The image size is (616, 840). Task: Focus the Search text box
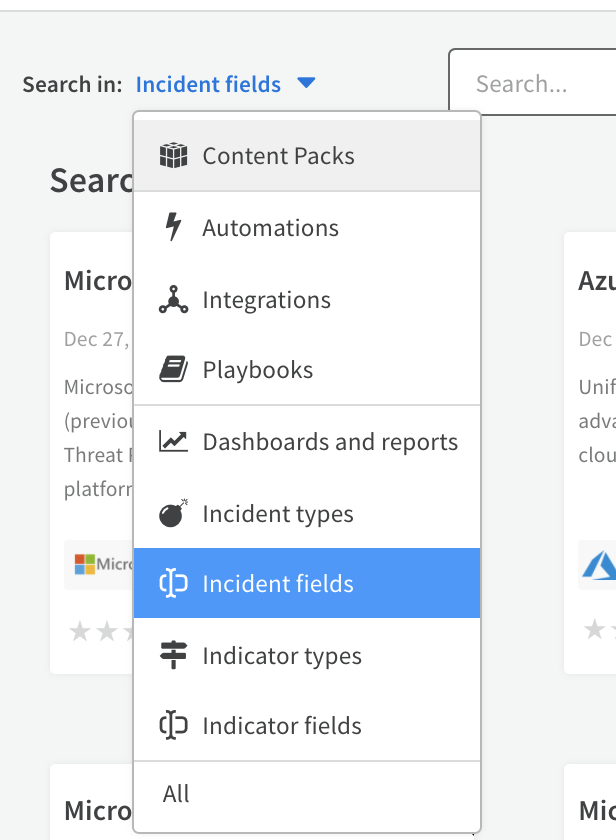pos(535,84)
